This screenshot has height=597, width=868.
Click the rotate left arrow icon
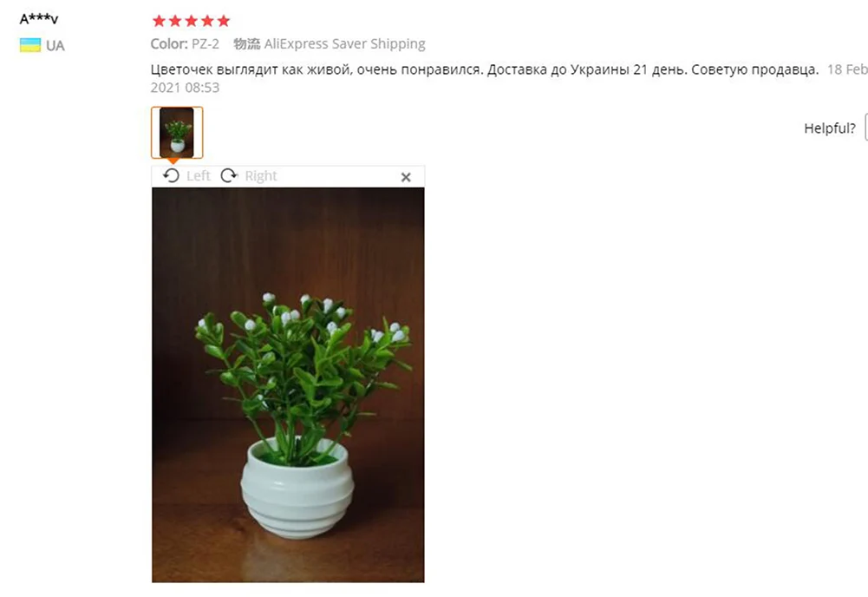tap(171, 175)
